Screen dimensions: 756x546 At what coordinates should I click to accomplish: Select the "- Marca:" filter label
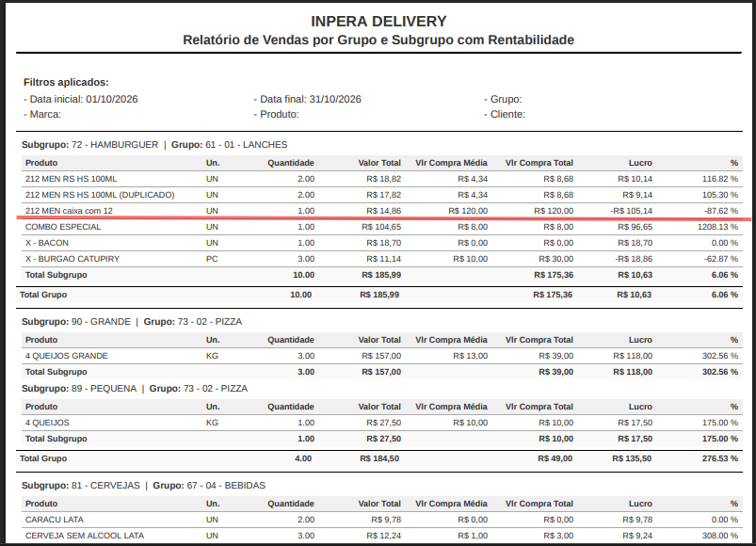click(42, 115)
